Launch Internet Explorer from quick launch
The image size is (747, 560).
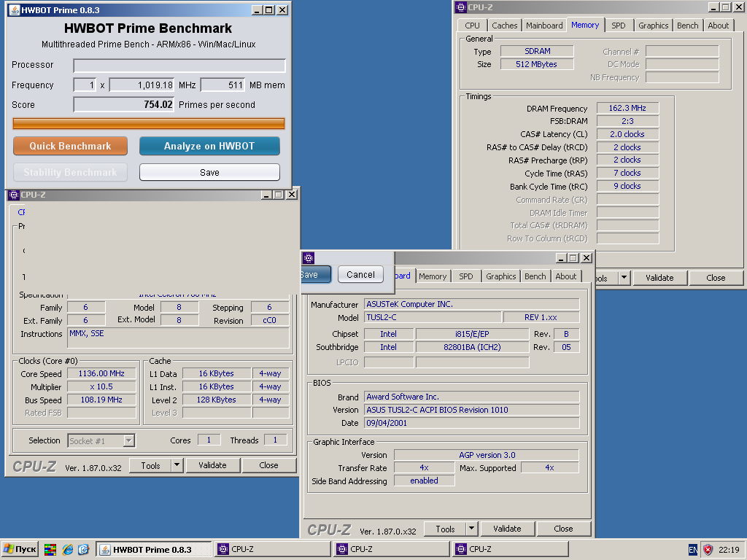pos(68,550)
